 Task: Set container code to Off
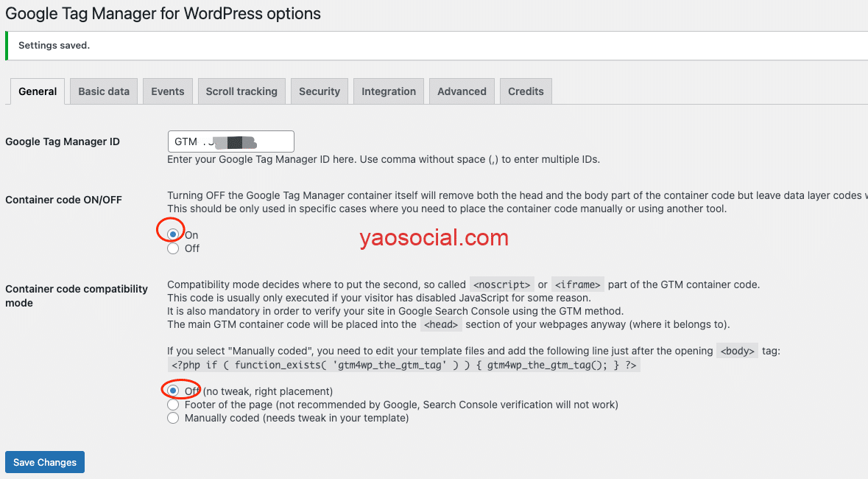coord(173,248)
